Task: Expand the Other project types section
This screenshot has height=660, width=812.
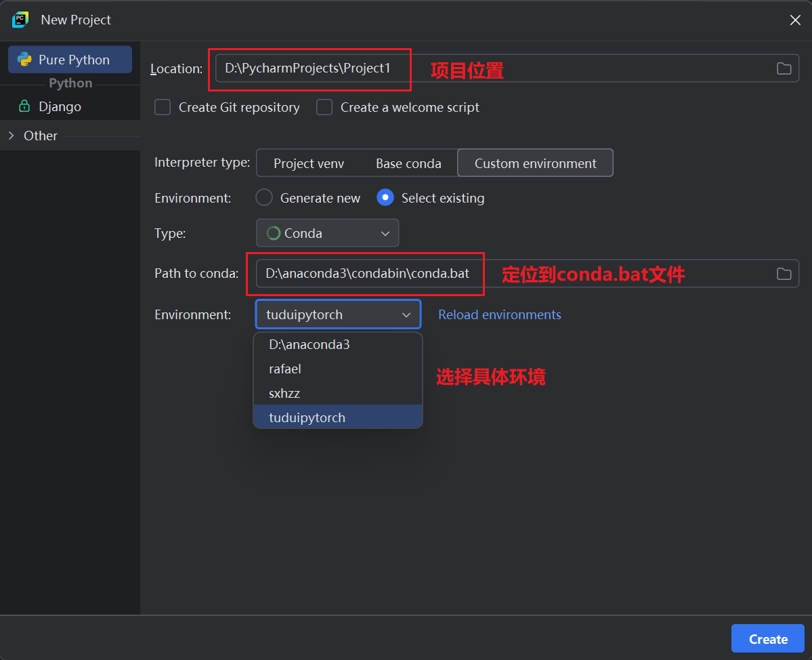Action: [x=12, y=136]
